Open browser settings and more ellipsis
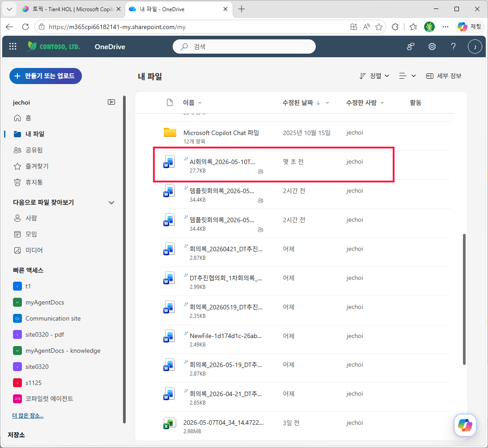This screenshot has width=488, height=448. pos(446,27)
